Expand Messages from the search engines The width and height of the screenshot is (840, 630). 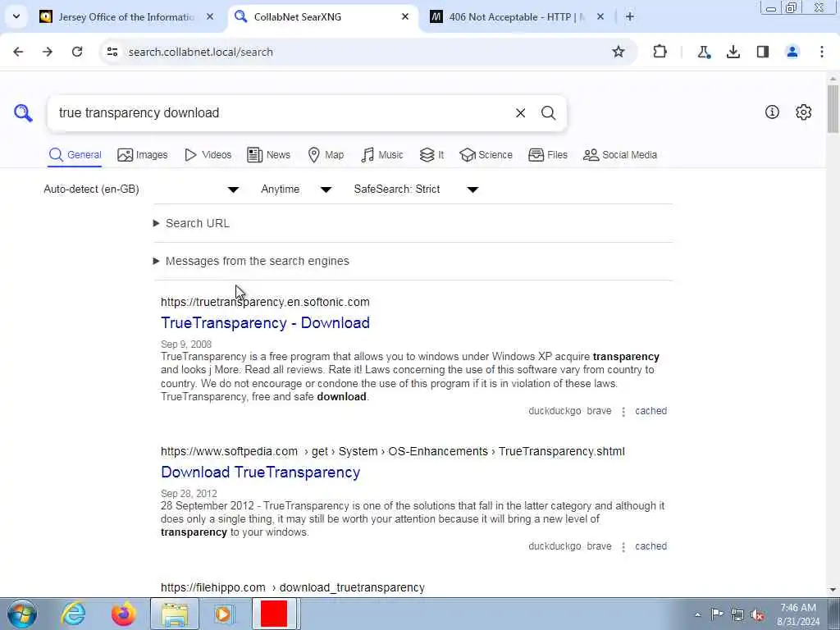[251, 261]
